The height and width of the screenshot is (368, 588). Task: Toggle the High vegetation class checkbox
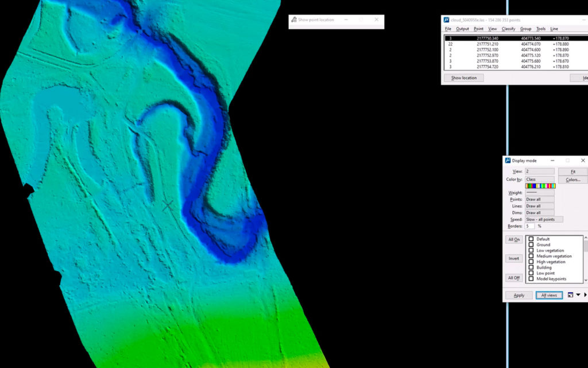531,262
